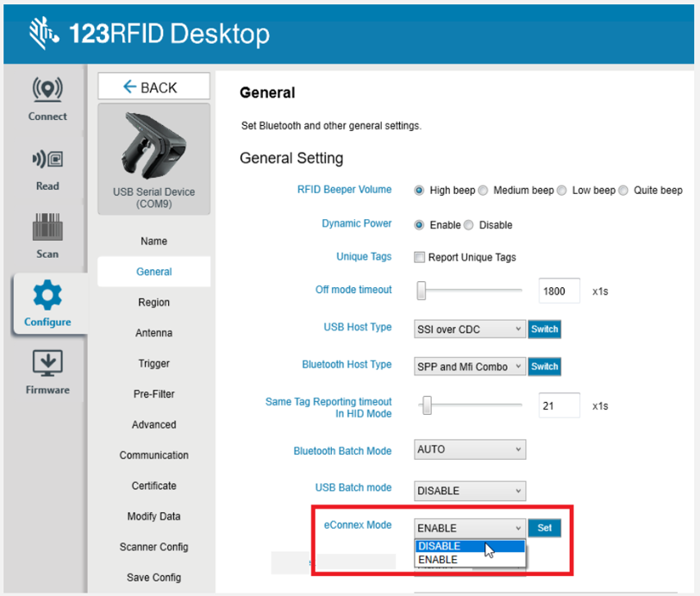Open the USB Host Type dropdown
The width and height of the screenshot is (700, 596).
[469, 329]
